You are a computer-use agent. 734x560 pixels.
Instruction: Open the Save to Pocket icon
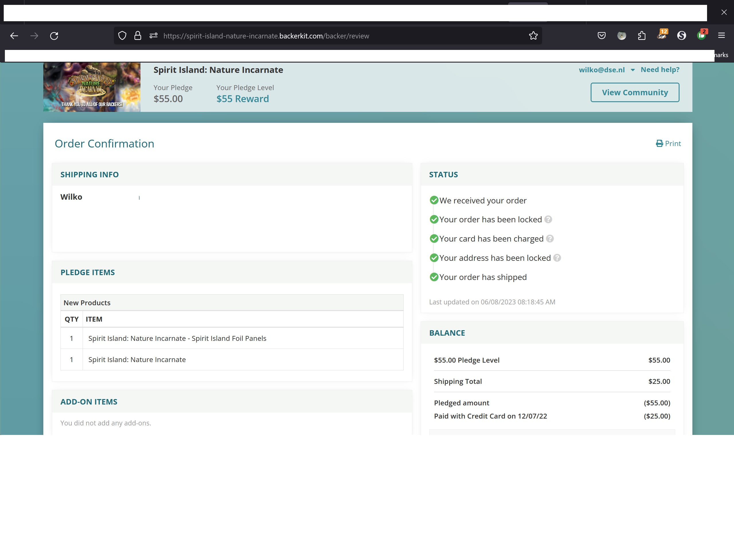click(x=602, y=36)
